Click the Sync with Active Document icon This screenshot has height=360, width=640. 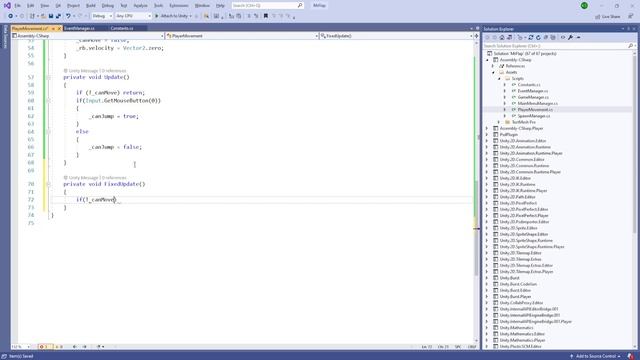pyautogui.click(x=531, y=37)
